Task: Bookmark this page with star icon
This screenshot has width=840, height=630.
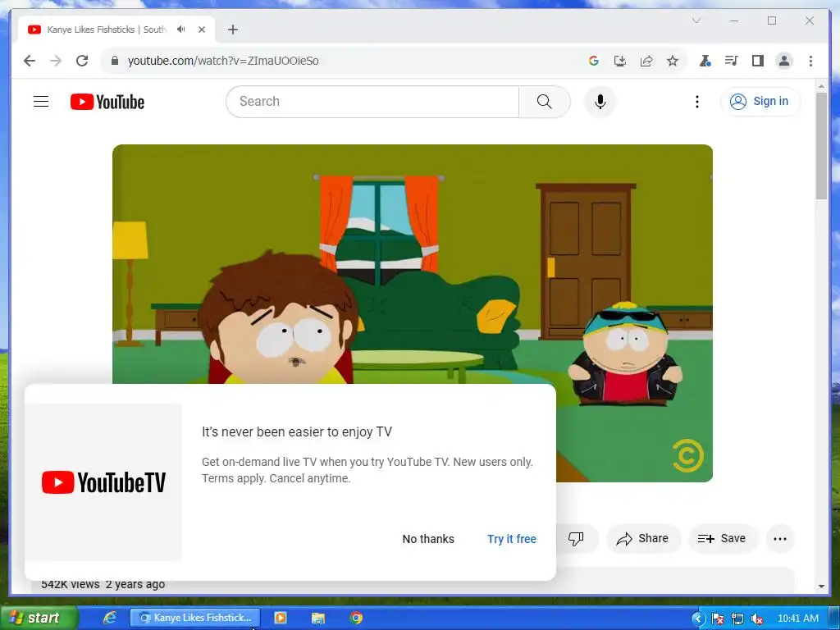Action: click(x=673, y=61)
